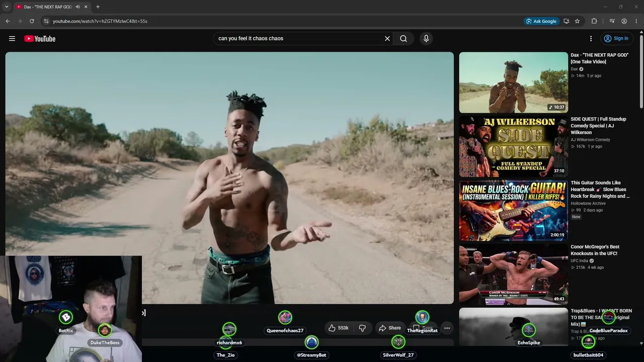Clear the YouTube search query
The image size is (644, 362).
pos(387,39)
